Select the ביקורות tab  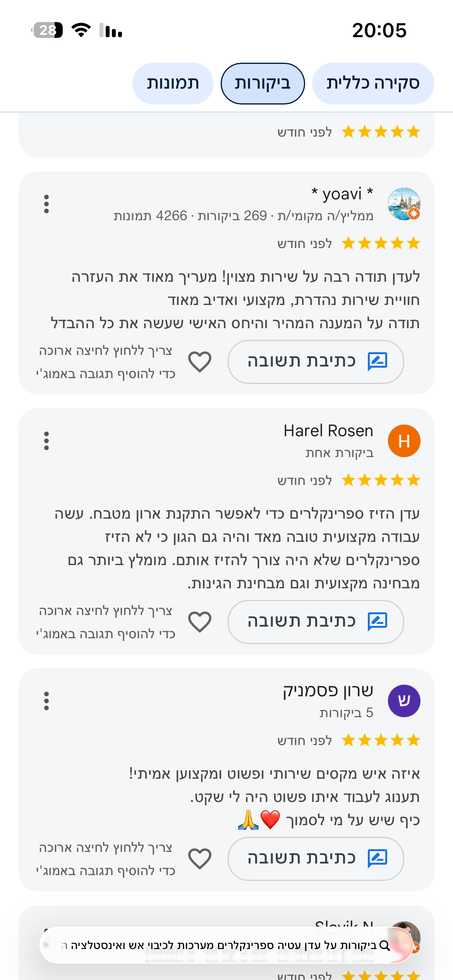click(x=263, y=84)
